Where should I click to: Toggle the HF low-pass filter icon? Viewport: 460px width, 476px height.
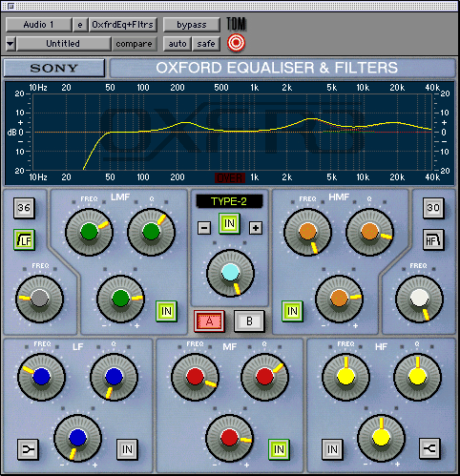tap(433, 239)
